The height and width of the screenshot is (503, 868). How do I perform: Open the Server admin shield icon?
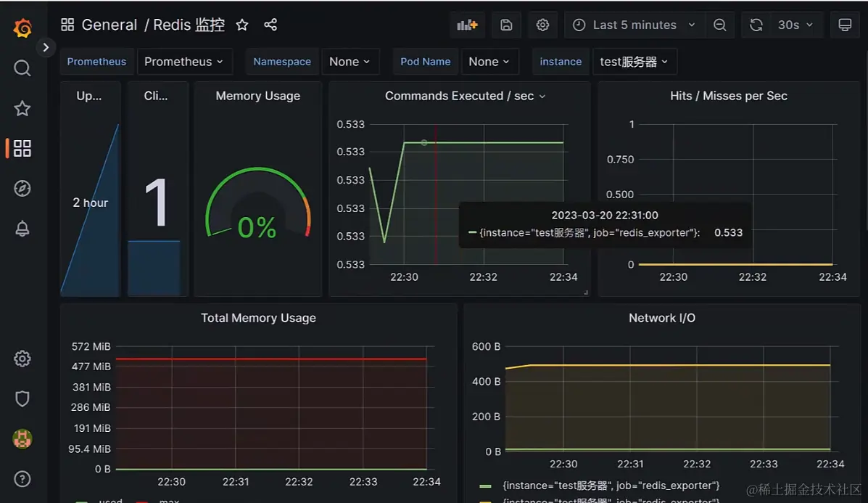(x=22, y=398)
